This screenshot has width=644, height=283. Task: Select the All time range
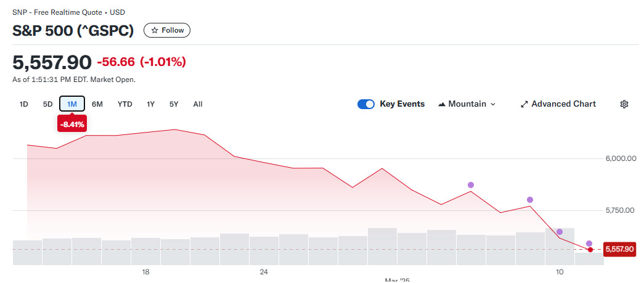coord(198,104)
